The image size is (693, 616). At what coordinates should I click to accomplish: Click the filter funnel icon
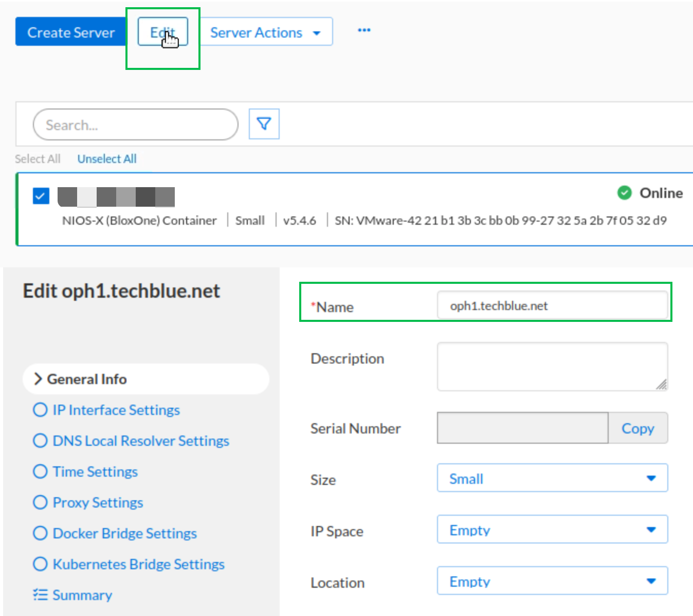(264, 124)
